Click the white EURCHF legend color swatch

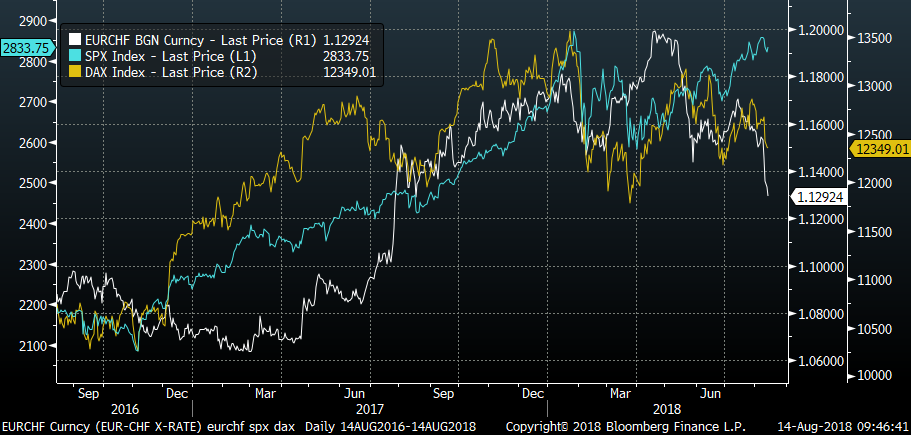pyautogui.click(x=75, y=40)
